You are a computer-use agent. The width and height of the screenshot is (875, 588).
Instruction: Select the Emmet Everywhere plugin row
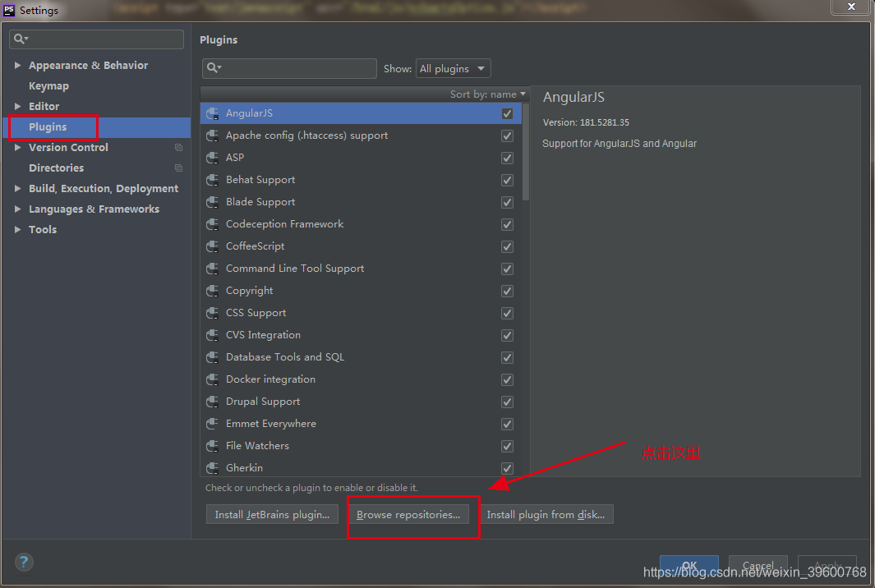361,424
